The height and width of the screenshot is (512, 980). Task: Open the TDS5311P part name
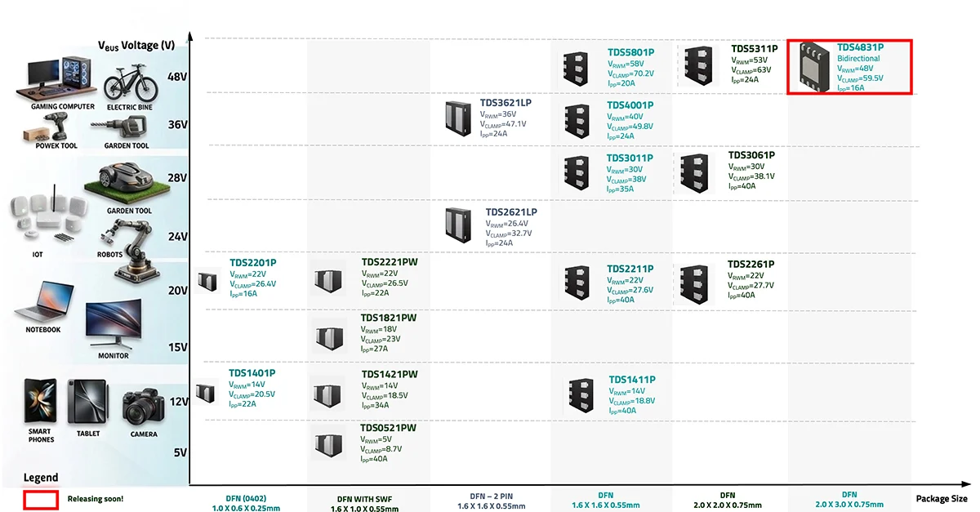[x=755, y=49]
